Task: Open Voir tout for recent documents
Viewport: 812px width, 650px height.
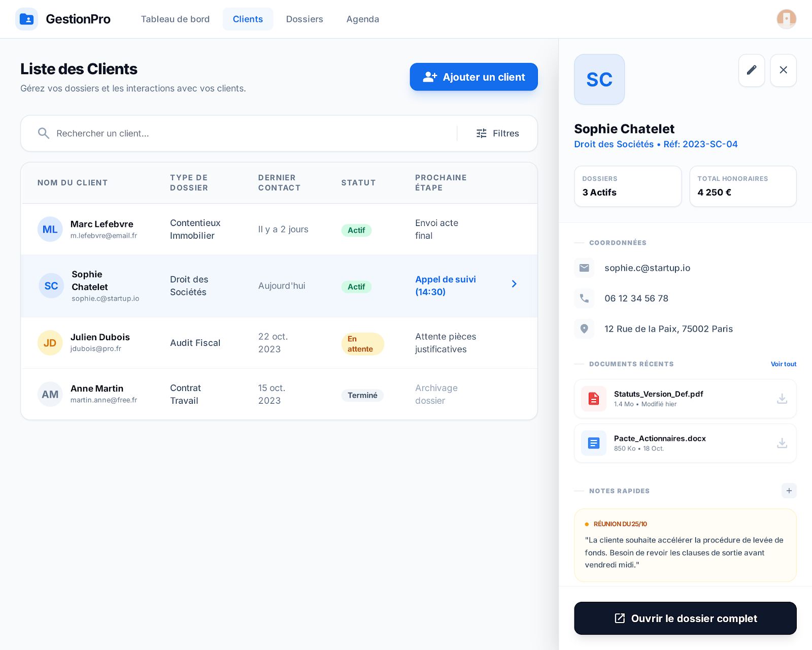Action: (783, 364)
